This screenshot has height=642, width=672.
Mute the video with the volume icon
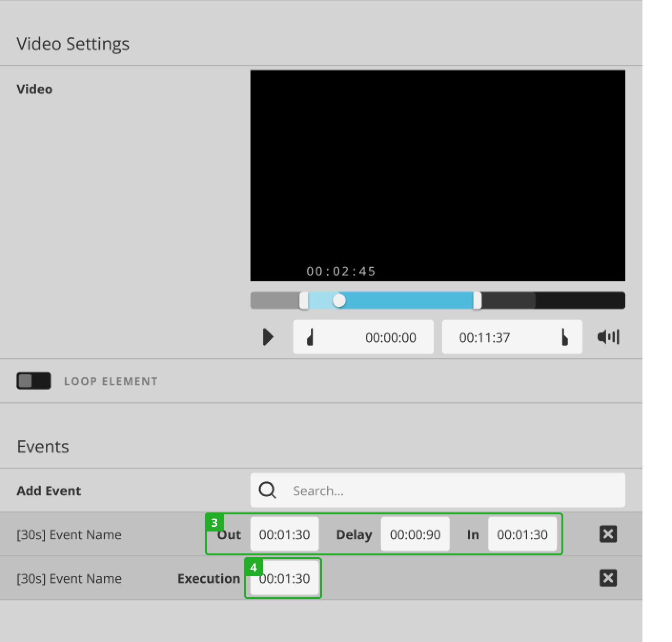[608, 337]
